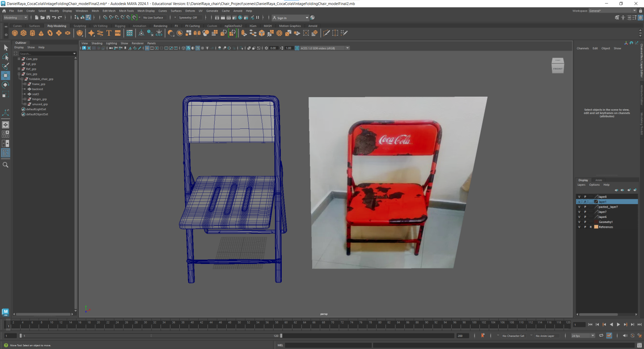
Task: Open the 24 fps frame rate dropdown
Action: (583, 336)
